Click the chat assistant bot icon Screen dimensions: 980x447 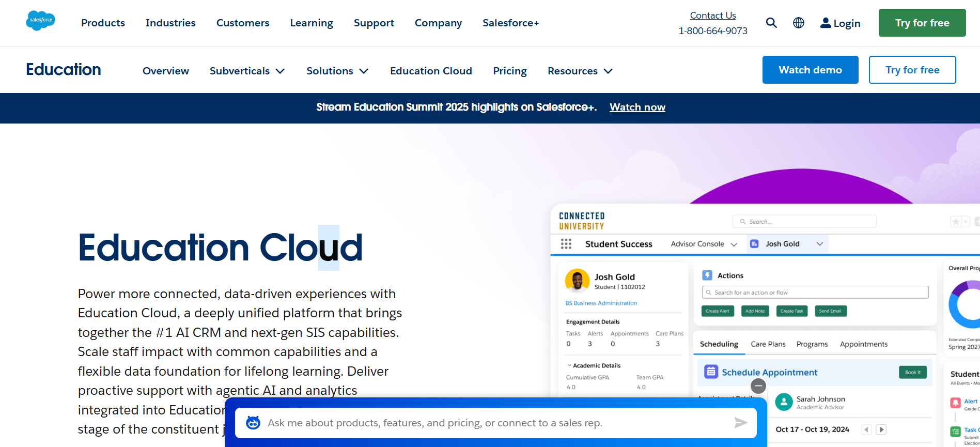tap(253, 423)
